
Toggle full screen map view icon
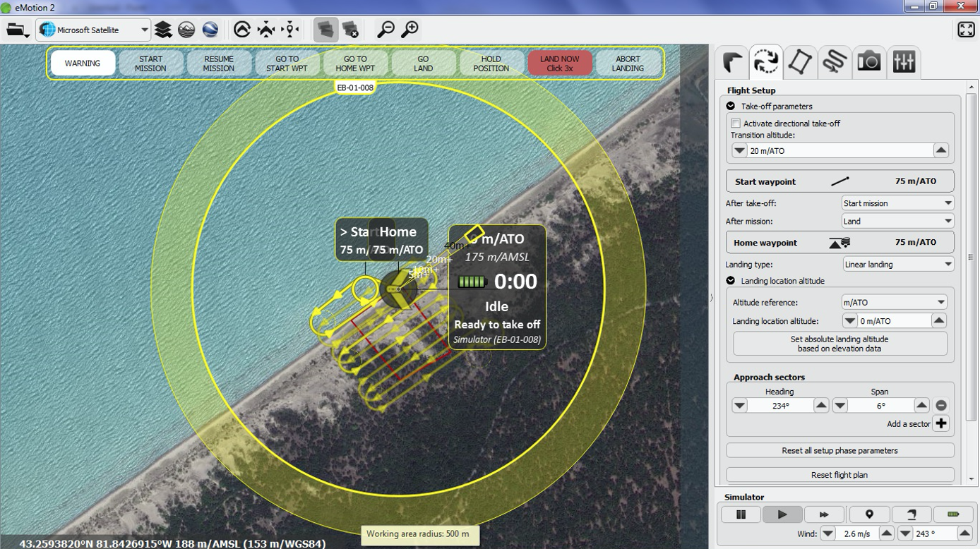coord(966,30)
